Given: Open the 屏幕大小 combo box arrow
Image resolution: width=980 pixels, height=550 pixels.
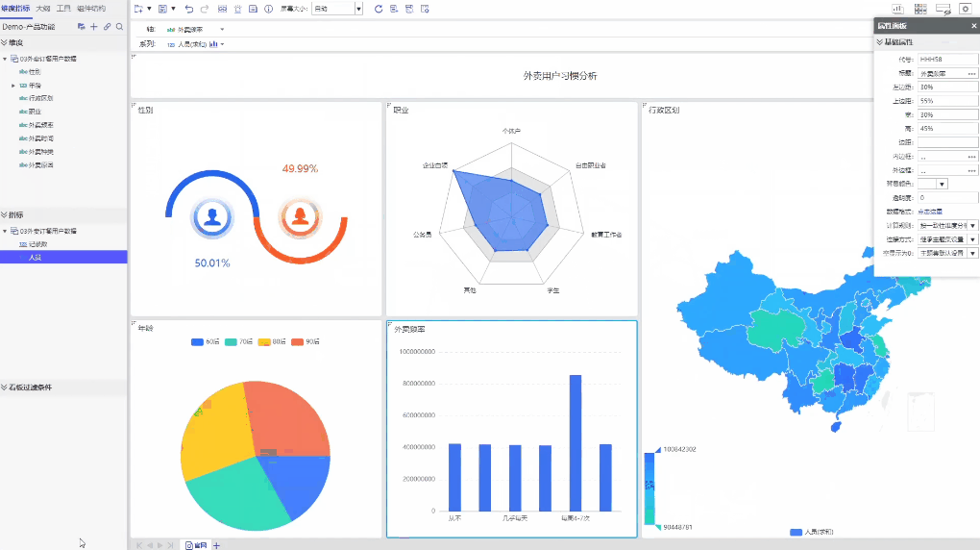Looking at the screenshot, I should (x=358, y=9).
